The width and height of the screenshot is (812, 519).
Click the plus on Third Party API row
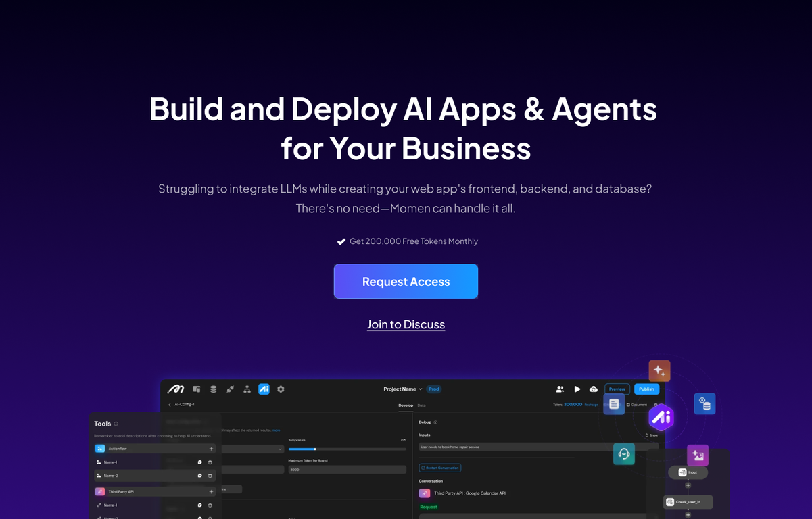pos(211,491)
